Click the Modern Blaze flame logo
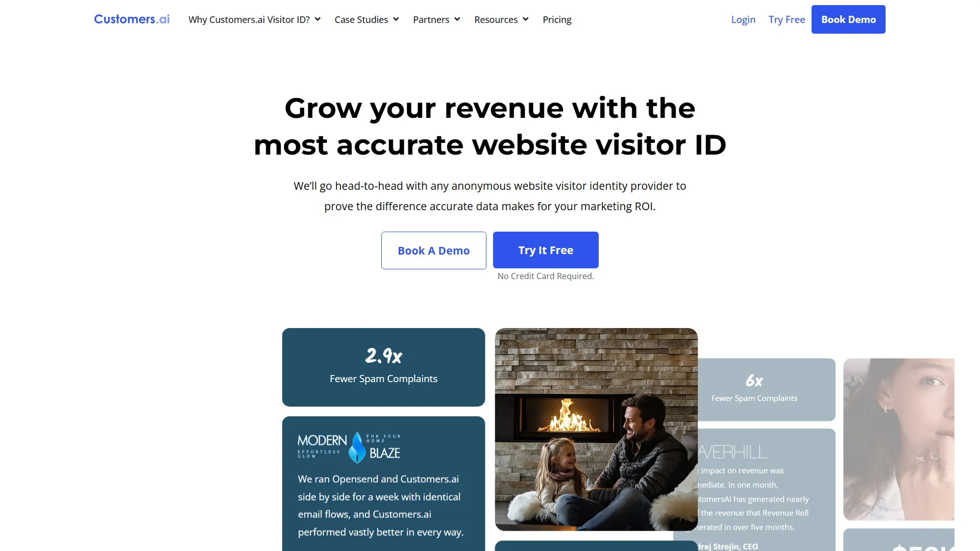 pyautogui.click(x=357, y=447)
